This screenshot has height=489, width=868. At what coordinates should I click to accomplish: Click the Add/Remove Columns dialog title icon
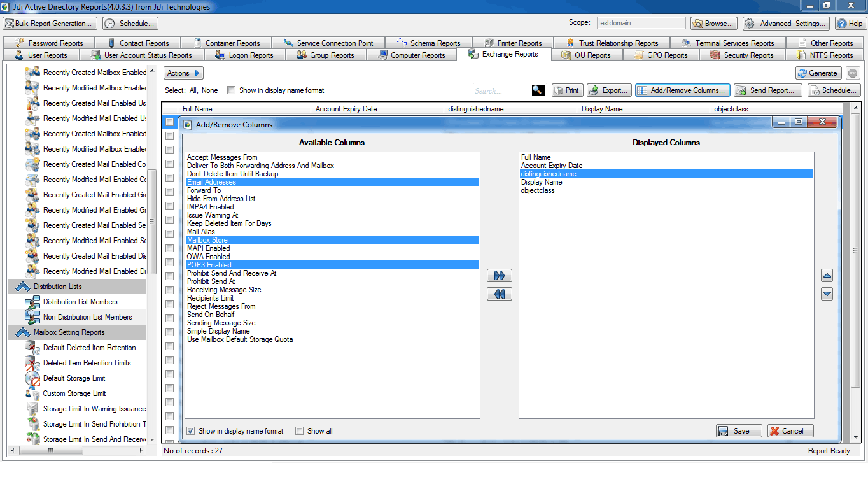coord(188,124)
